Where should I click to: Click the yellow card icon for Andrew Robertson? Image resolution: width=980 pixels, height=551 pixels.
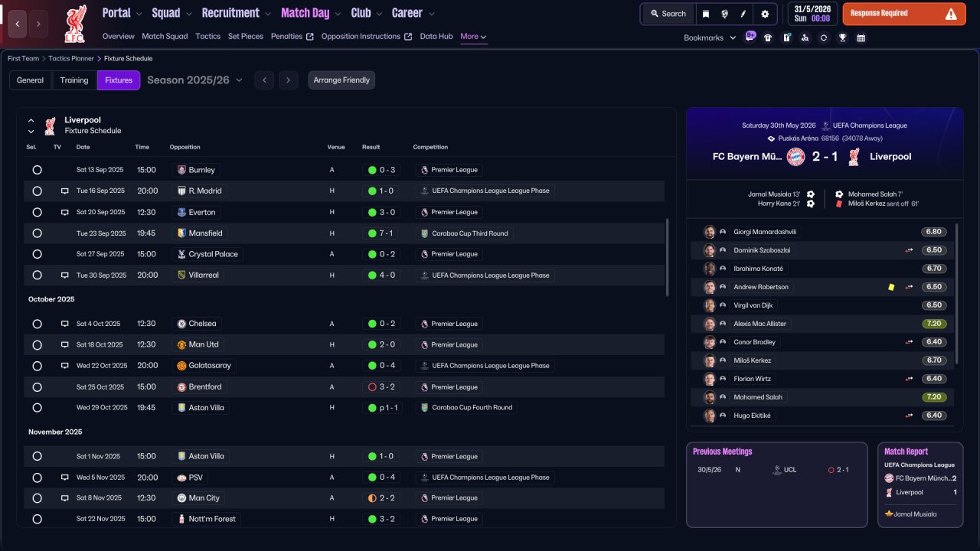(x=891, y=287)
